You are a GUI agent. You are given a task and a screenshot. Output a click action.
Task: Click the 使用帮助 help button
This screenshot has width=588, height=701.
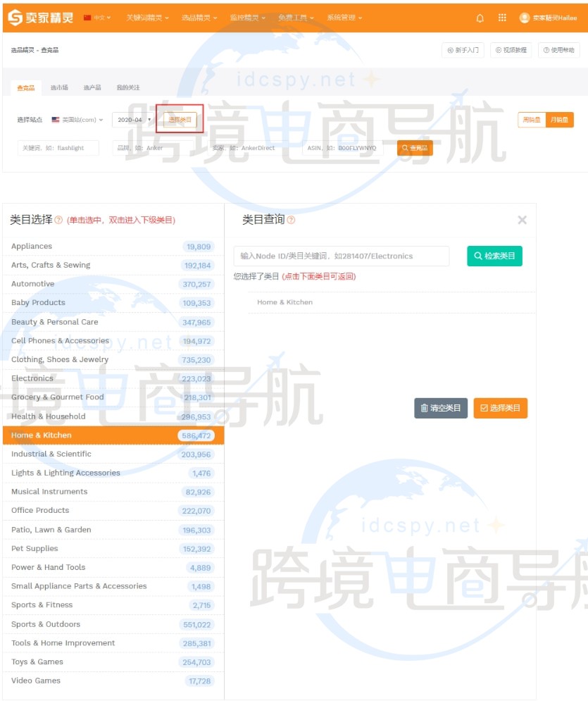pyautogui.click(x=559, y=50)
